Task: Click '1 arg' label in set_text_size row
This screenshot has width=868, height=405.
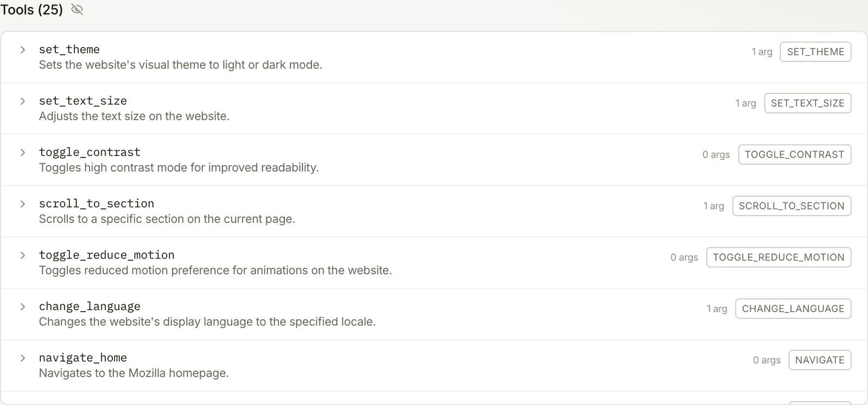Action: (745, 103)
